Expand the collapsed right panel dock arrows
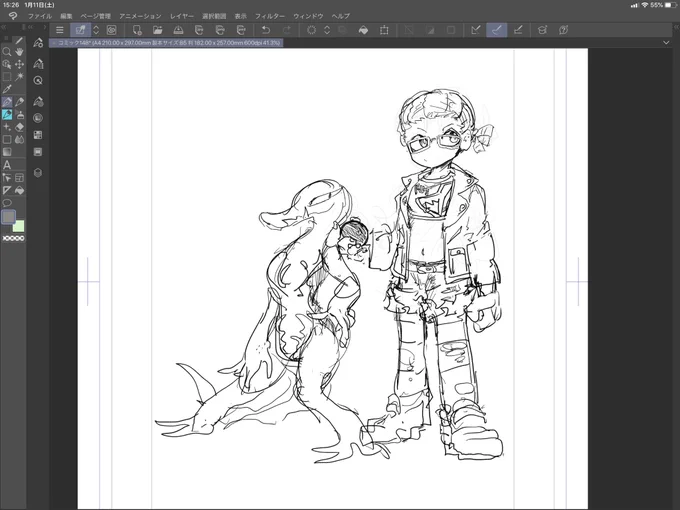 (x=676, y=27)
